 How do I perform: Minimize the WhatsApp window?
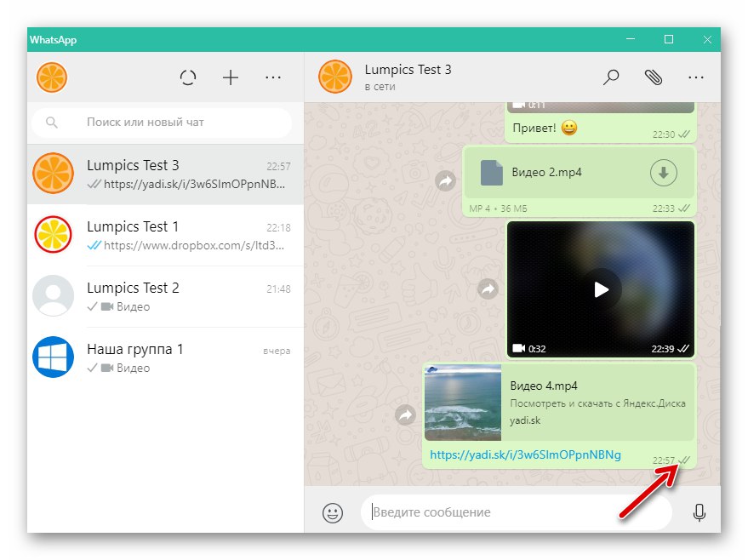click(x=631, y=39)
